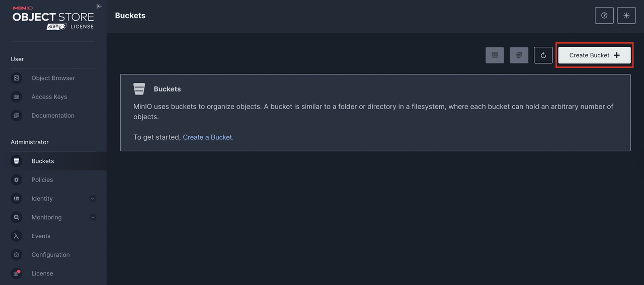Click the list view icon button
Screen dimensions: 644x285
coord(519,55)
